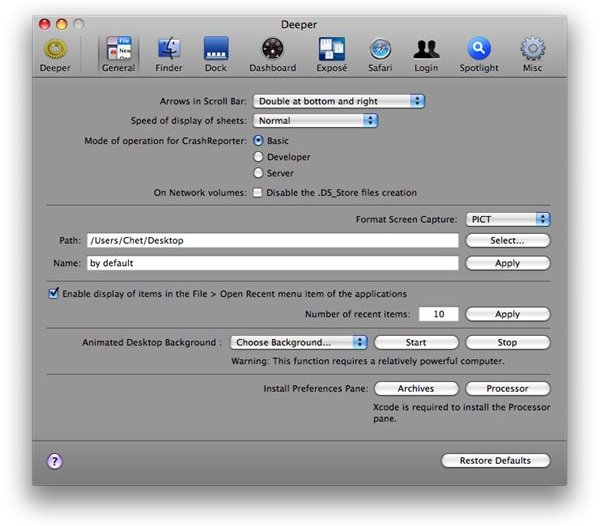Install the Processor preferences pane
Image resolution: width=600 pixels, height=526 pixels.
coord(508,388)
